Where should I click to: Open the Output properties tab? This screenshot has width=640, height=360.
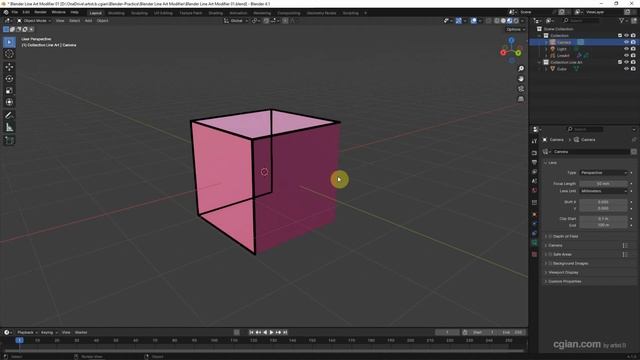[534, 162]
